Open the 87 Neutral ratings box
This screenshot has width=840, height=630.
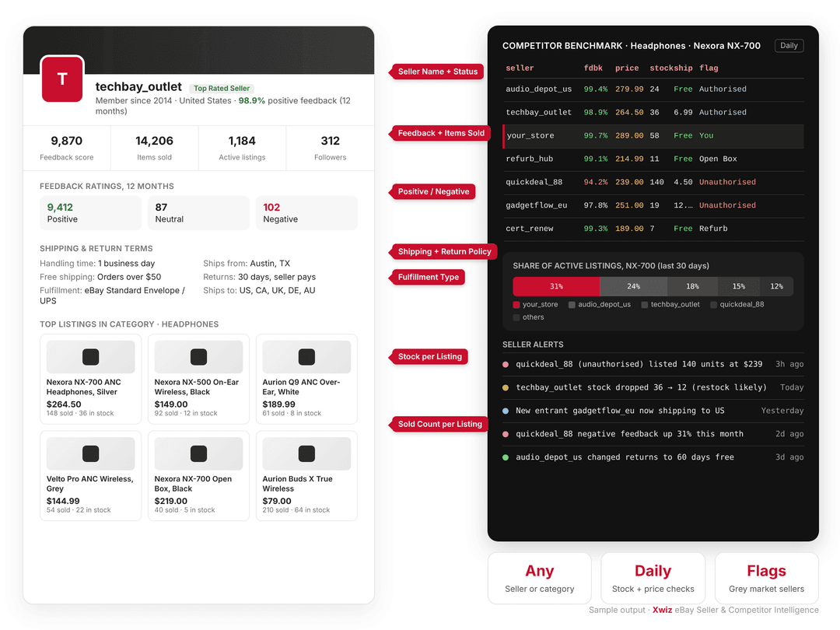(198, 212)
